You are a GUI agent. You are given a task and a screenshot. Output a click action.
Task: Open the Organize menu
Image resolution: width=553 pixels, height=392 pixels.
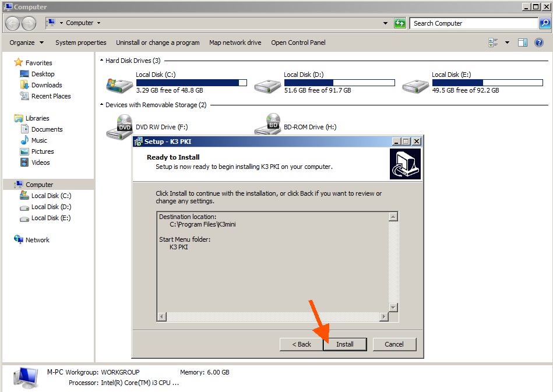click(26, 43)
